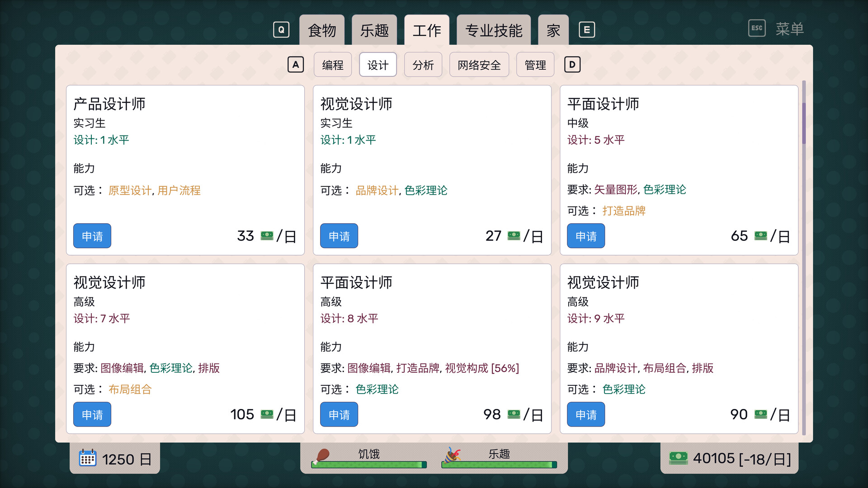Click the E key icon beside tabs
This screenshot has height=488, width=868.
pos(587,30)
